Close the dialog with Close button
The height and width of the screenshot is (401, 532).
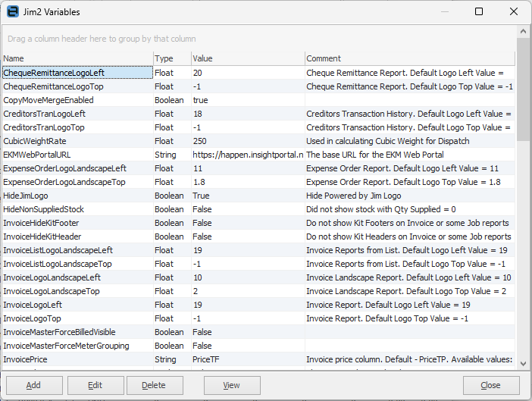pyautogui.click(x=490, y=385)
